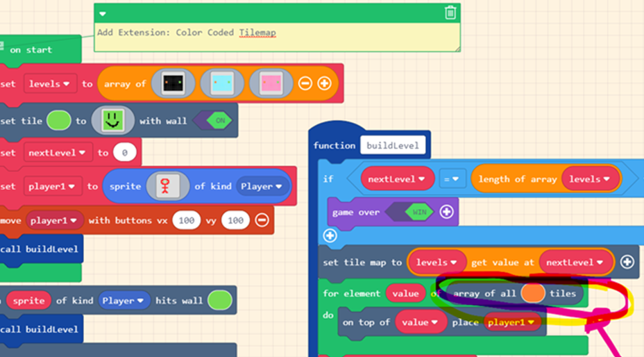Pick the green wall color in hits wall block

220,301
